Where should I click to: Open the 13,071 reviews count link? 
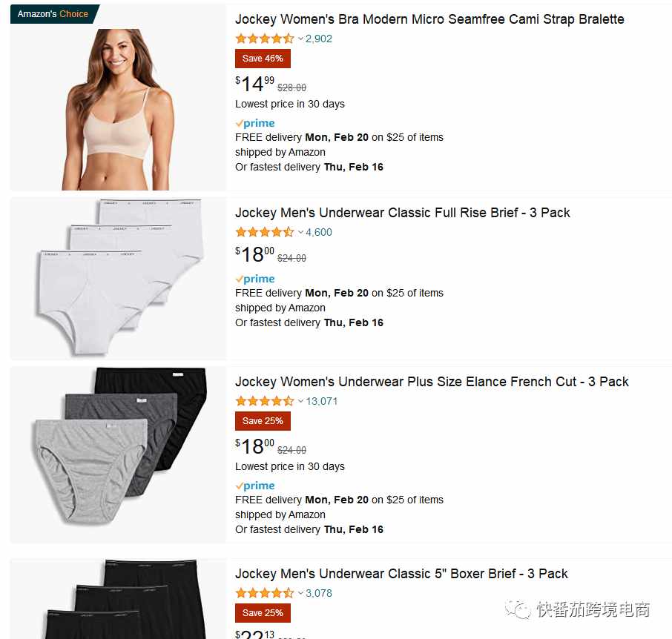tap(321, 401)
